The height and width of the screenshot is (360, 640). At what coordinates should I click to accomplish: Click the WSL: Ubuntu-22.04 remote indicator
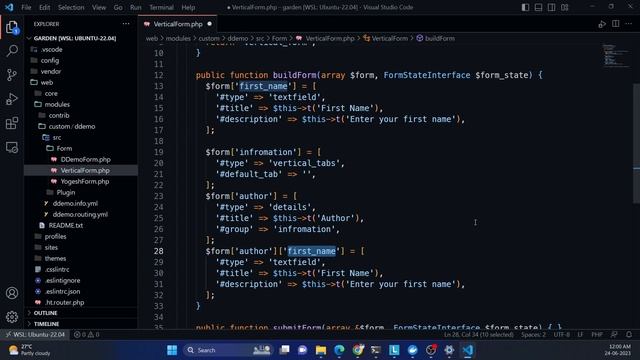(x=35, y=335)
